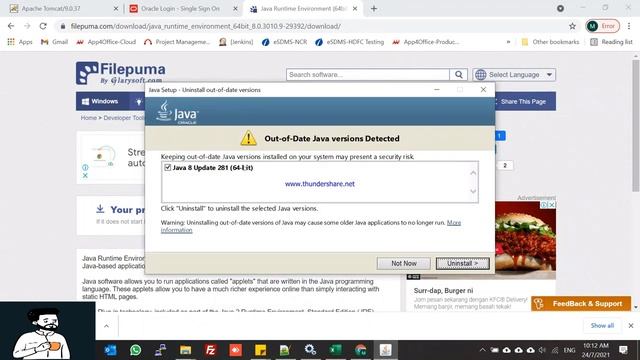Uncheck Java 8 Update 281 (64-bit) checkbox

pyautogui.click(x=167, y=167)
